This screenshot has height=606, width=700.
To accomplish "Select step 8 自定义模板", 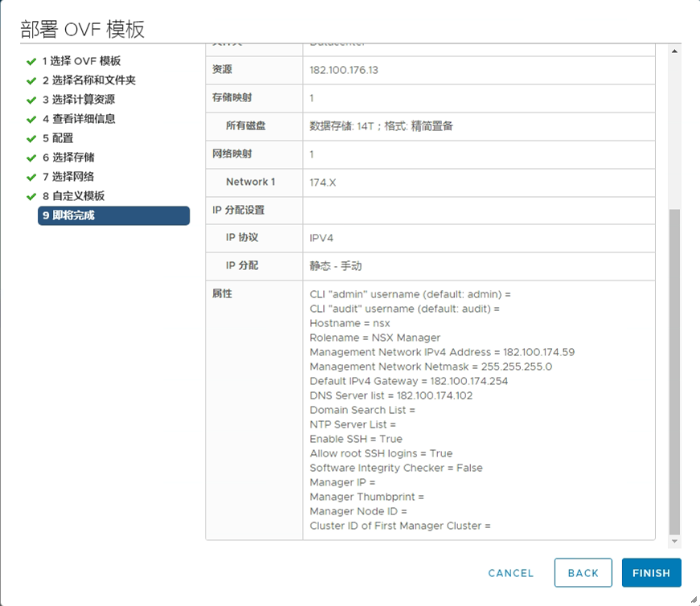I will (78, 196).
